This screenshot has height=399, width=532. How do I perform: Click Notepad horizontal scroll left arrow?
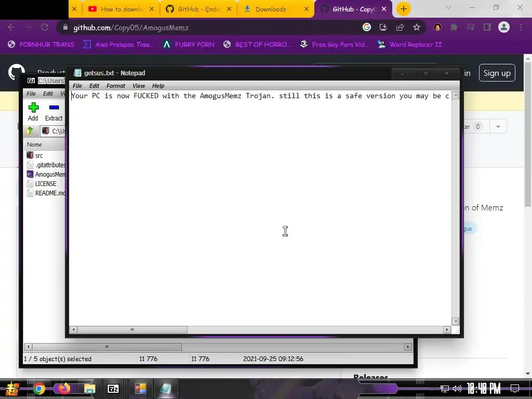point(74,329)
